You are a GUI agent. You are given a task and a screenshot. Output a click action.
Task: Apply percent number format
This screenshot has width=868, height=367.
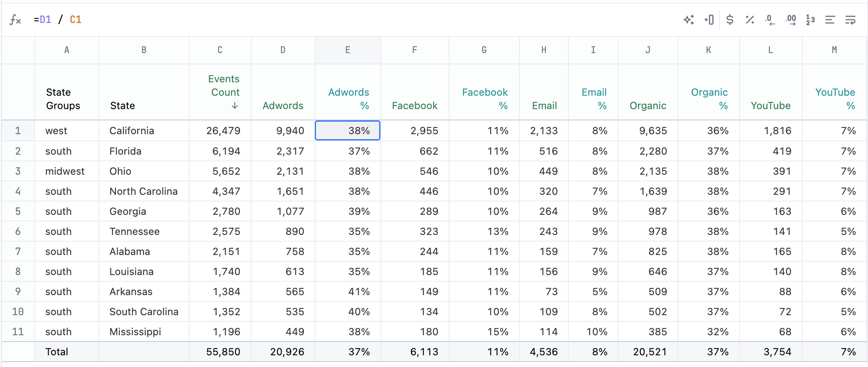tap(750, 20)
